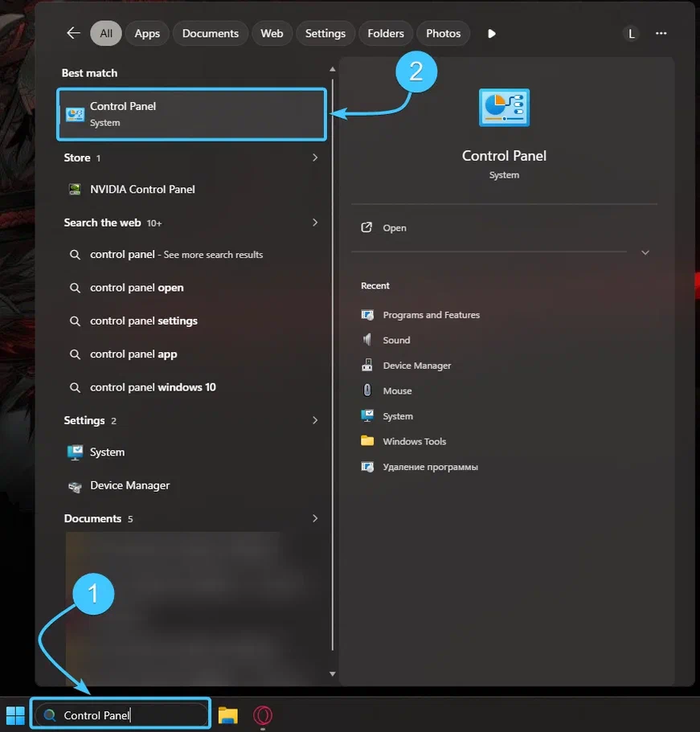Click the Device Manager icon in Settings results
This screenshot has width=700, height=732.
[75, 486]
